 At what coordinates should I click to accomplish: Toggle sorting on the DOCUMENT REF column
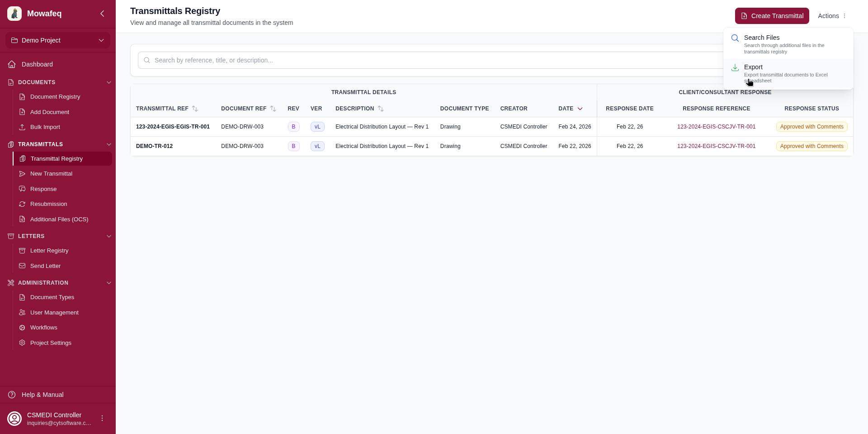273,109
